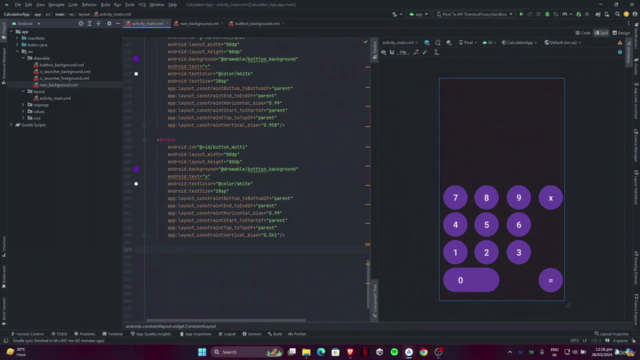640x360 pixels.
Task: Open Search Everywhere magnifier icon
Action: (618, 14)
